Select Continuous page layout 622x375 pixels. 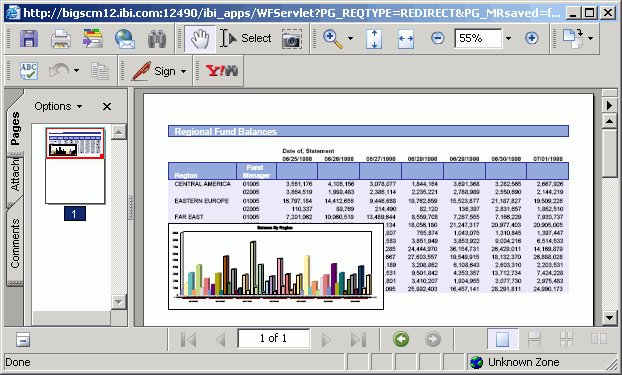tap(534, 340)
